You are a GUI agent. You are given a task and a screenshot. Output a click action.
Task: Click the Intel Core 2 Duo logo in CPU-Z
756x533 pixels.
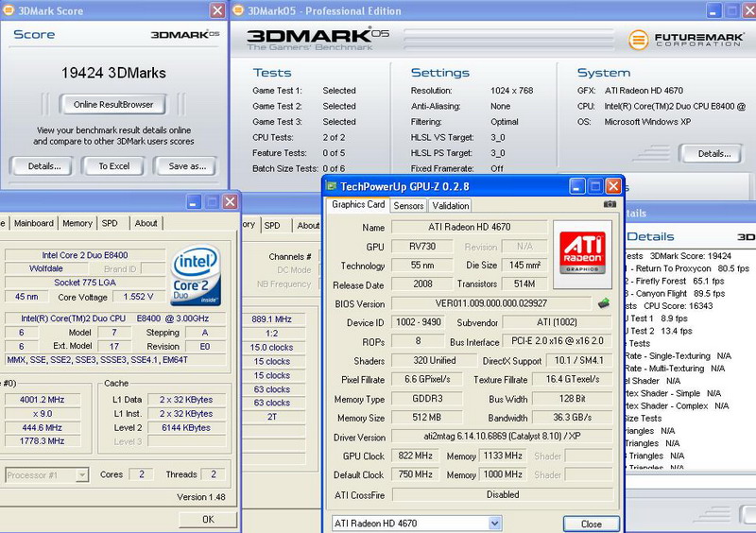196,275
